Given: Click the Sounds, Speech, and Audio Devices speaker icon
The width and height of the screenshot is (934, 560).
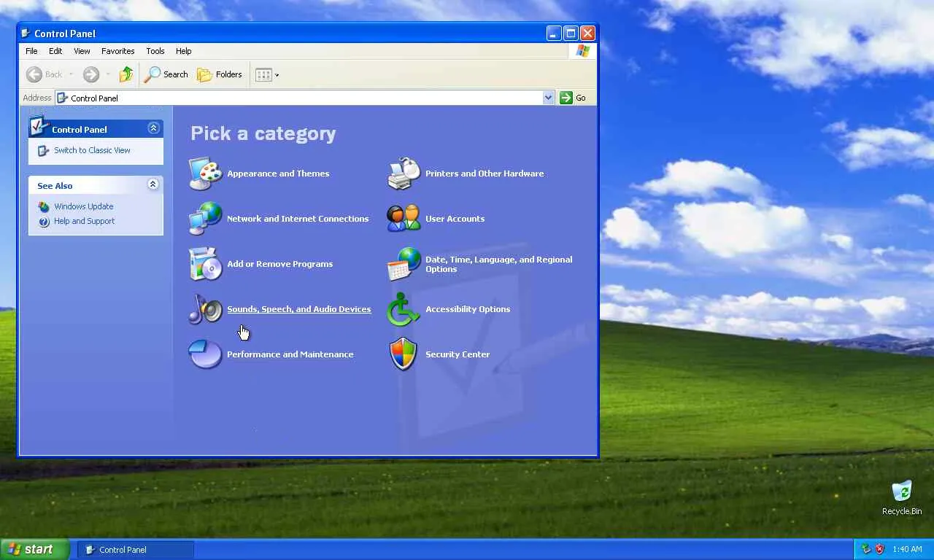Looking at the screenshot, I should click(206, 309).
